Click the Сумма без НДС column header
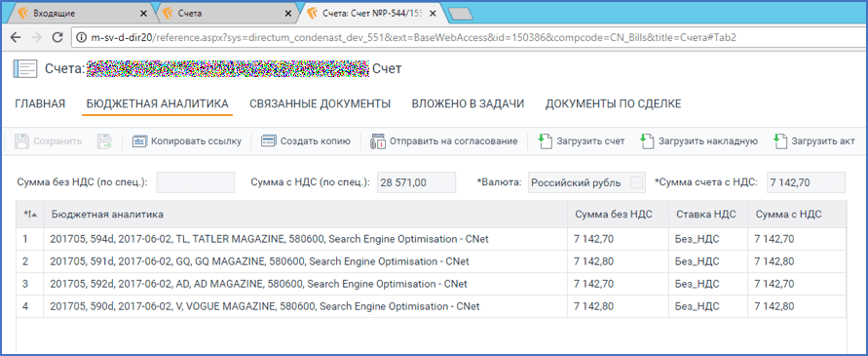Viewport: 868px width, 356px height. pyautogui.click(x=618, y=215)
